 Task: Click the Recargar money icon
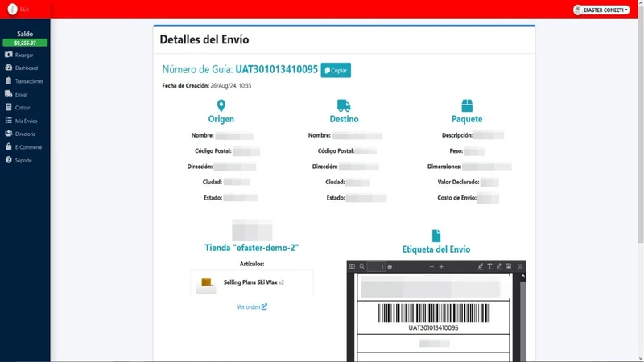coord(9,55)
